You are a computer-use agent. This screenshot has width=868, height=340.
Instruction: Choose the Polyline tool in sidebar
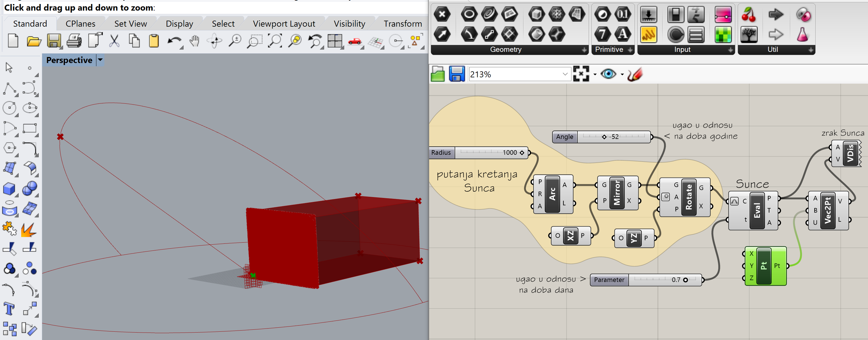pos(9,89)
